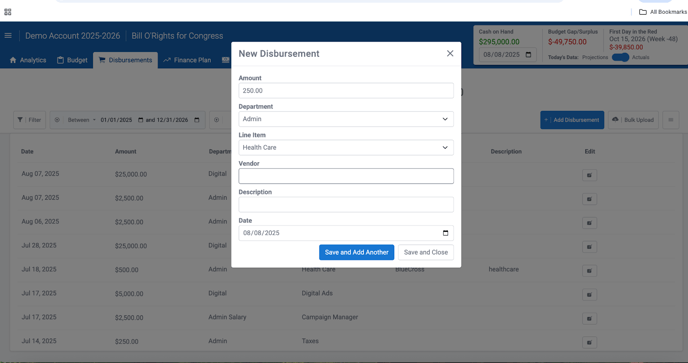Select the Disbursements tab
The height and width of the screenshot is (363, 688).
point(125,60)
